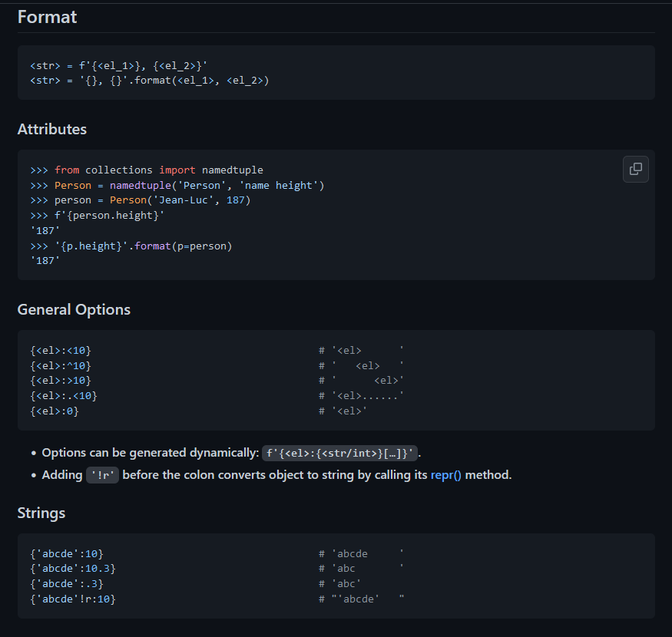The image size is (672, 637).
Task: Click the {<el>:.<10} fill option line
Action: tap(64, 396)
